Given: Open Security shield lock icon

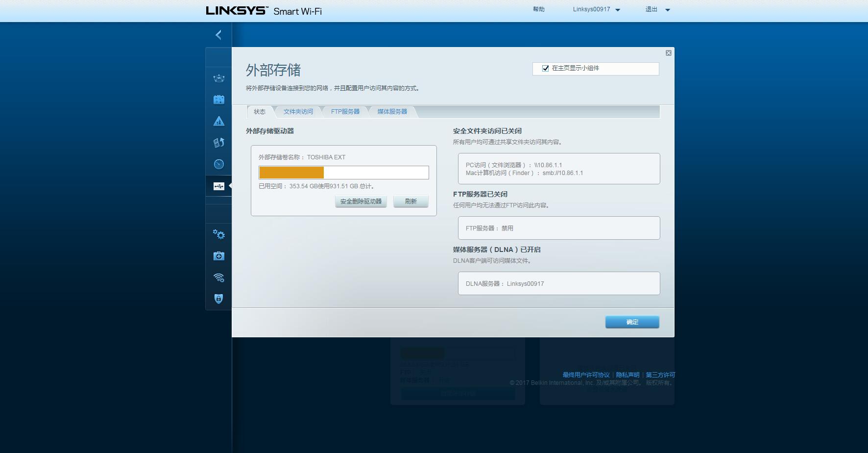Looking at the screenshot, I should pyautogui.click(x=218, y=299).
